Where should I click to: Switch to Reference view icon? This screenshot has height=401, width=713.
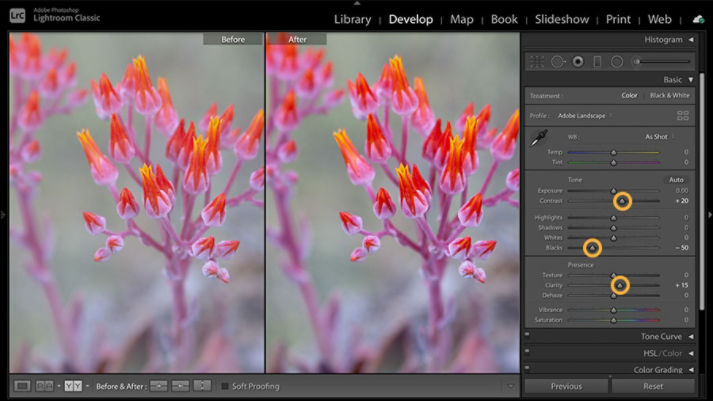[x=44, y=386]
